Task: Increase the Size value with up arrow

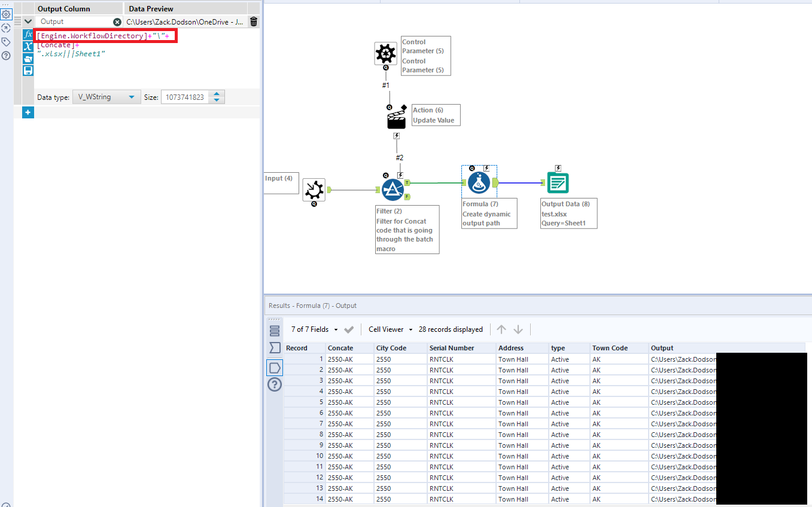Action: tap(217, 94)
